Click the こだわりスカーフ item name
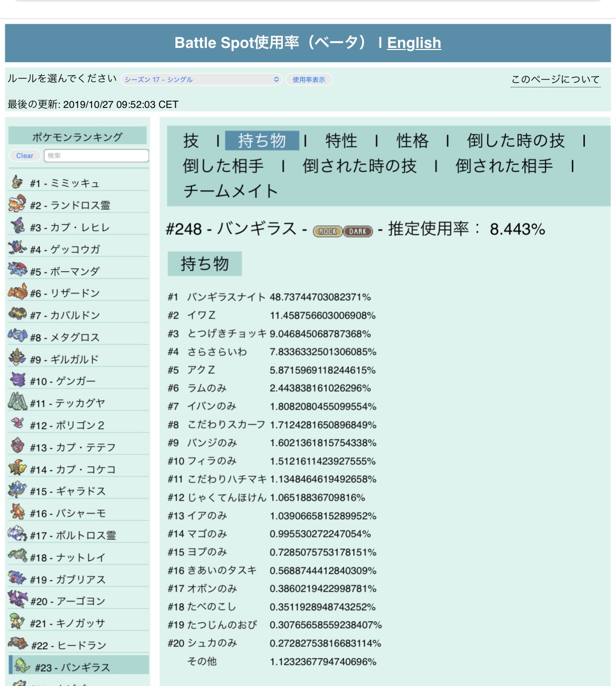 coord(226,425)
